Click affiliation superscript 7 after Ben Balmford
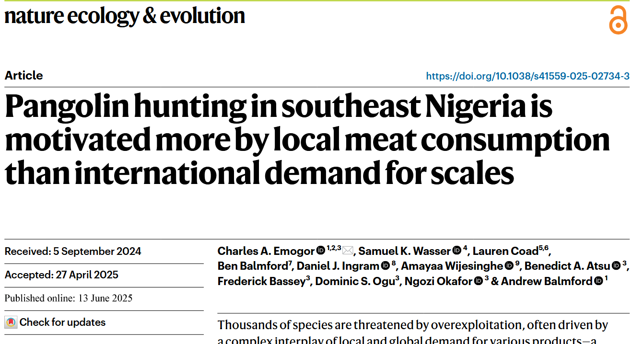The width and height of the screenshot is (644, 344). [x=291, y=263]
